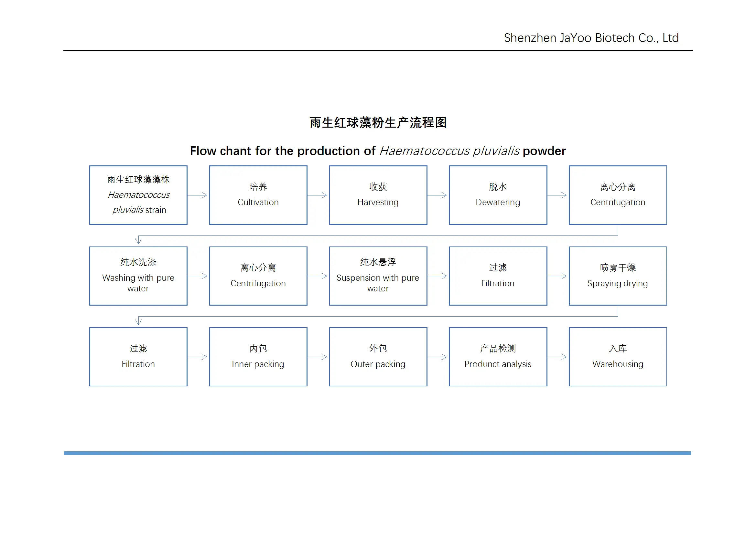
Task: Select the Warehousing box
Action: 618,357
